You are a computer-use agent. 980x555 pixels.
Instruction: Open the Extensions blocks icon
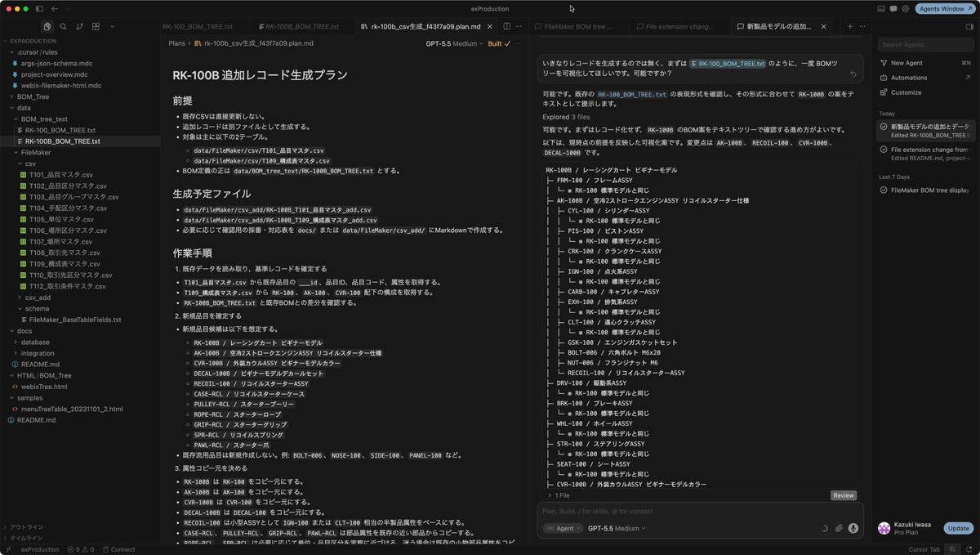(95, 27)
